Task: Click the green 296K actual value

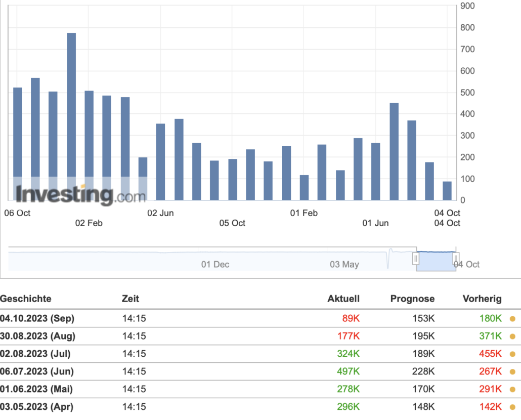Action: (348, 406)
